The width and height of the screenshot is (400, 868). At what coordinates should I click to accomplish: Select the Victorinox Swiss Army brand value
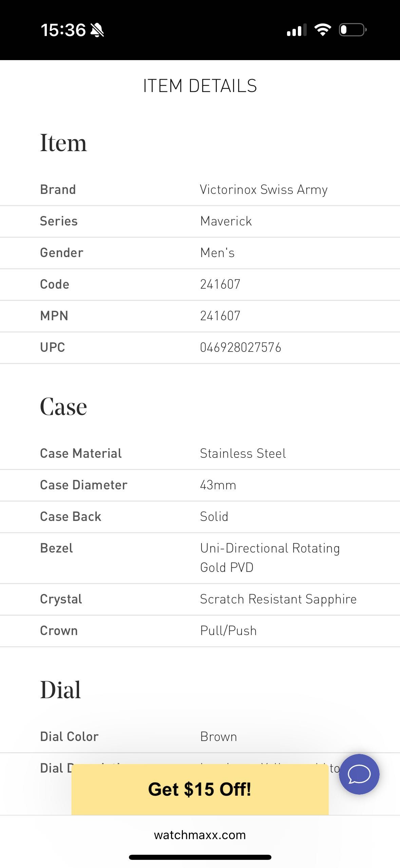point(264,190)
